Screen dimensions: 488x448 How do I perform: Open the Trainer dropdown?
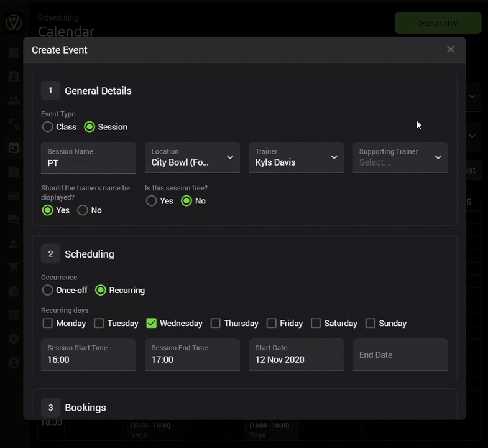(x=297, y=157)
